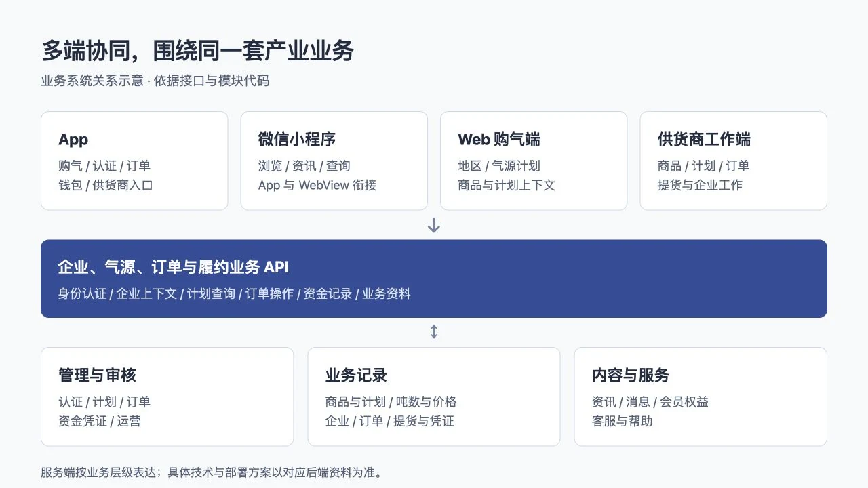The width and height of the screenshot is (868, 488).
Task: Click the 管理与审核 card heading
Action: 98,375
